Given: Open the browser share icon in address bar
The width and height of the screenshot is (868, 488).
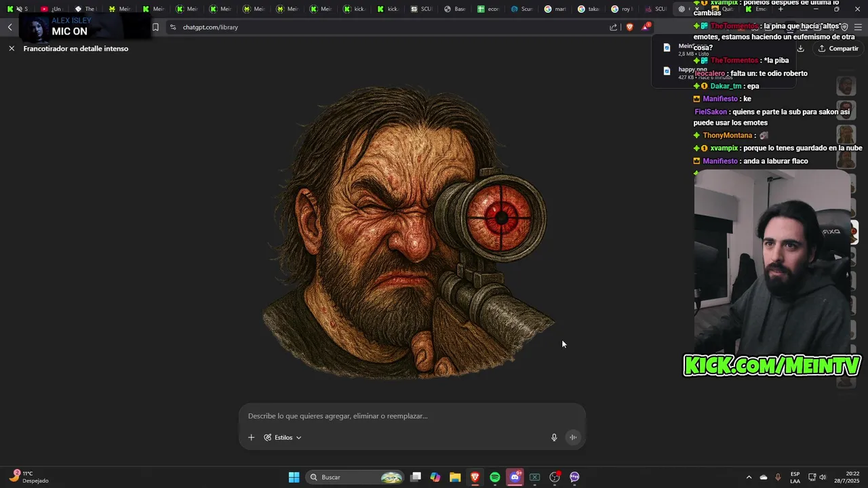Looking at the screenshot, I should [x=614, y=27].
